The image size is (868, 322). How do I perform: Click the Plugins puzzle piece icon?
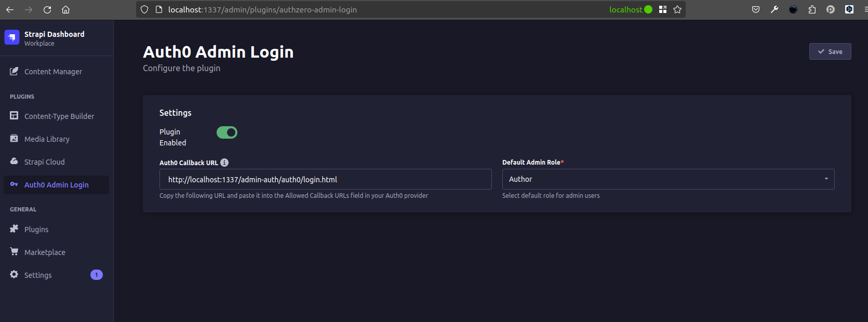[14, 229]
